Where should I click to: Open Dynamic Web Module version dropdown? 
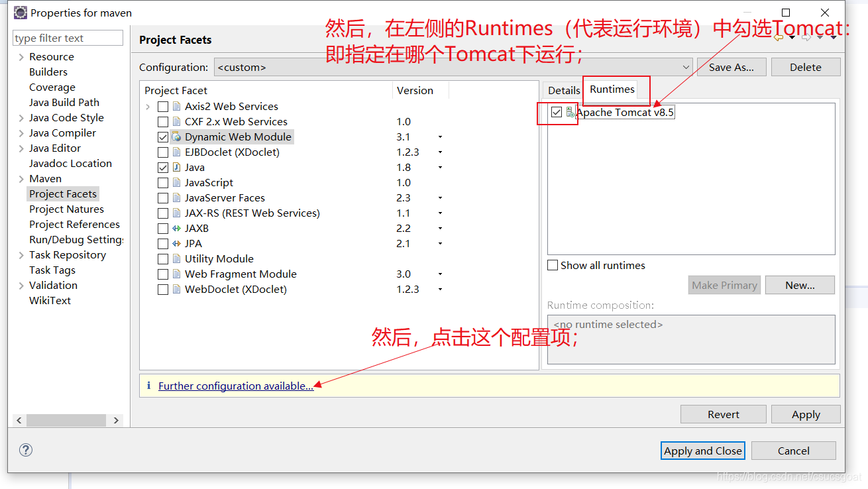click(x=440, y=137)
